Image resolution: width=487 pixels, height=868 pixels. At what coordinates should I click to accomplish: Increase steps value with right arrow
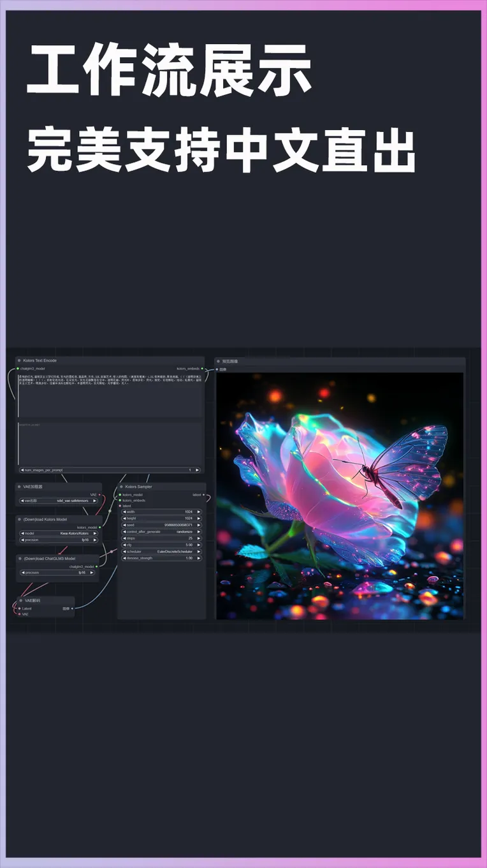[198, 538]
